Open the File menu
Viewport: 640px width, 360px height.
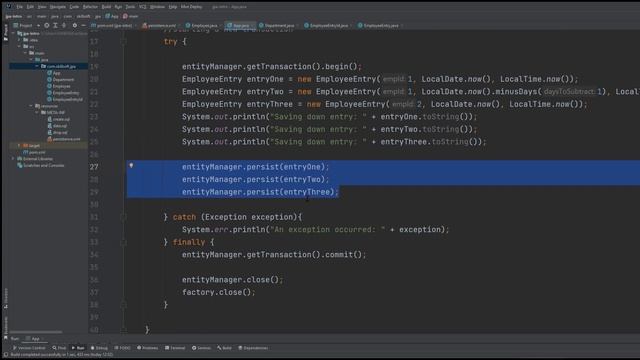click(19, 7)
